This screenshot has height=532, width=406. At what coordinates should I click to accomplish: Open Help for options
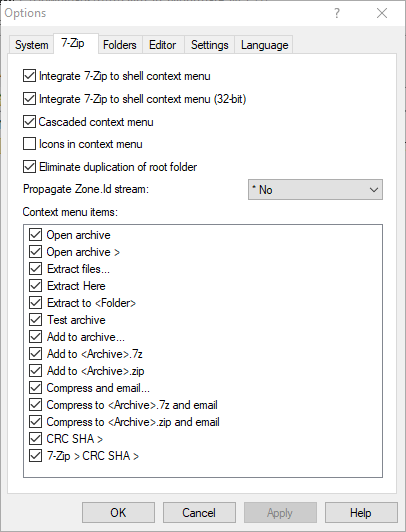pos(361,512)
